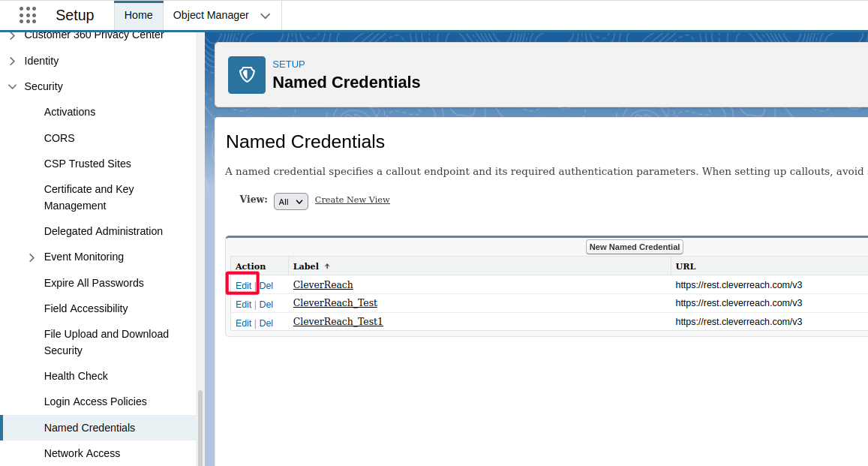Open the View dropdown showing All
This screenshot has width=868, height=466.
tap(290, 201)
